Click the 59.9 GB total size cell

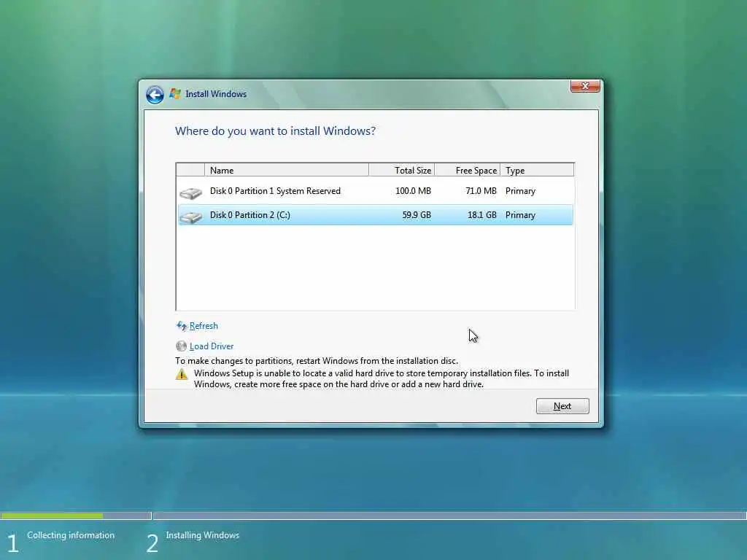point(417,215)
